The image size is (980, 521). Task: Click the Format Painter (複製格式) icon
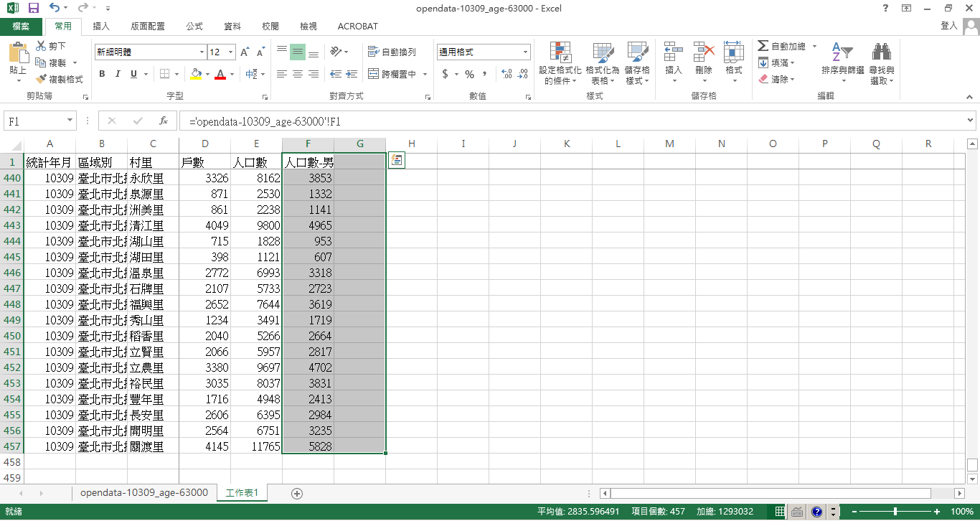pos(42,79)
